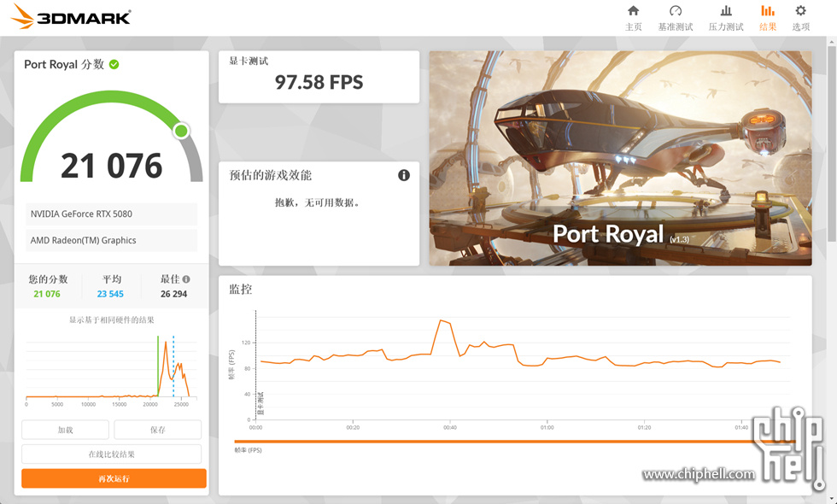Click the 保存 save button

[157, 430]
